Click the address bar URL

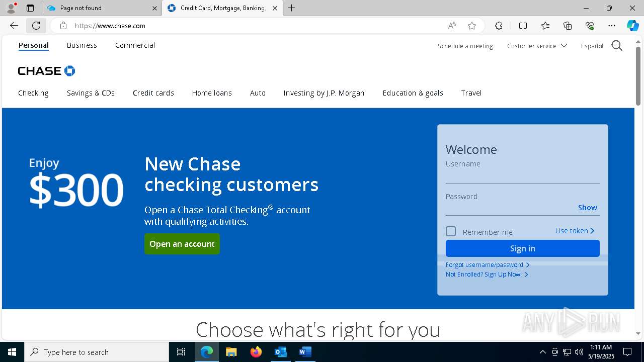point(110,26)
